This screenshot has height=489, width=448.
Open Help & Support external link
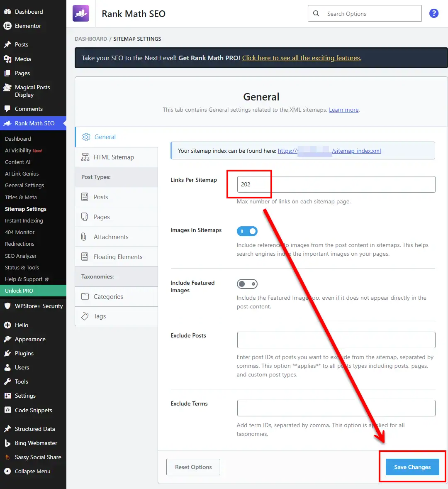tap(27, 279)
